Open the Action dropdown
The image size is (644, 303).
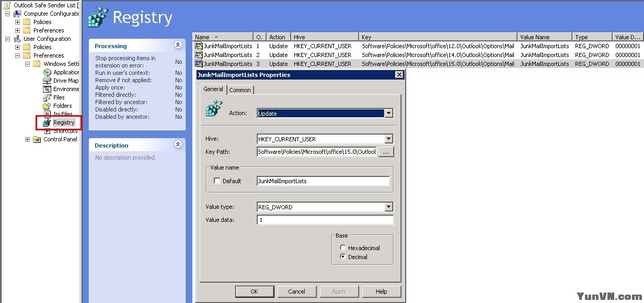pos(388,113)
